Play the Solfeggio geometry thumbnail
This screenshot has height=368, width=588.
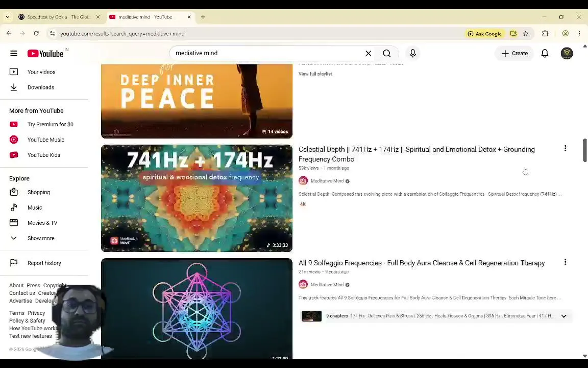(x=197, y=308)
